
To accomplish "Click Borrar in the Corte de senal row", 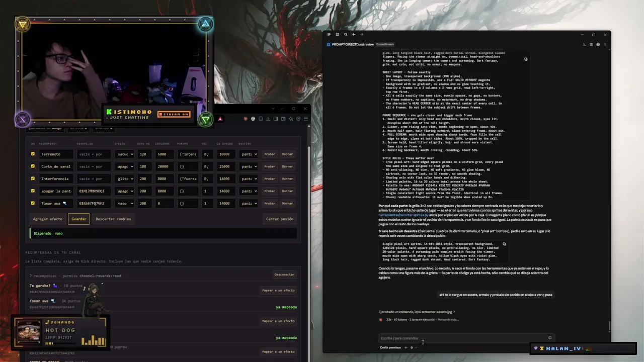I will (287, 166).
